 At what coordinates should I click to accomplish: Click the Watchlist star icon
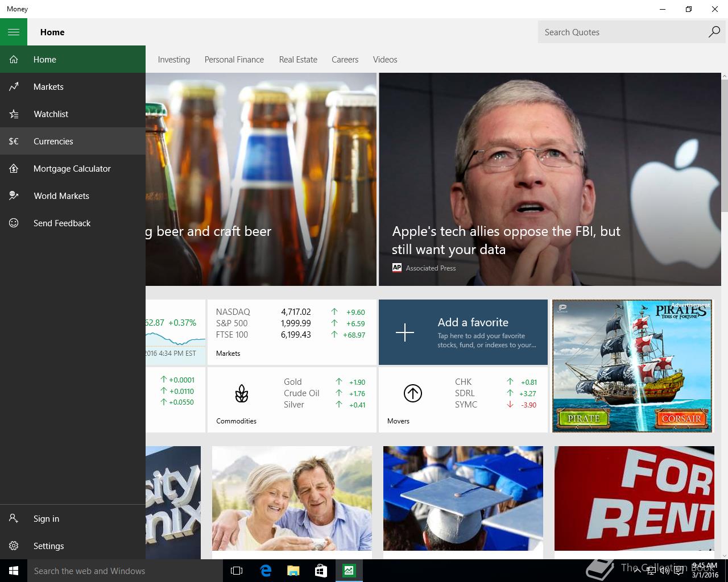[14, 114]
